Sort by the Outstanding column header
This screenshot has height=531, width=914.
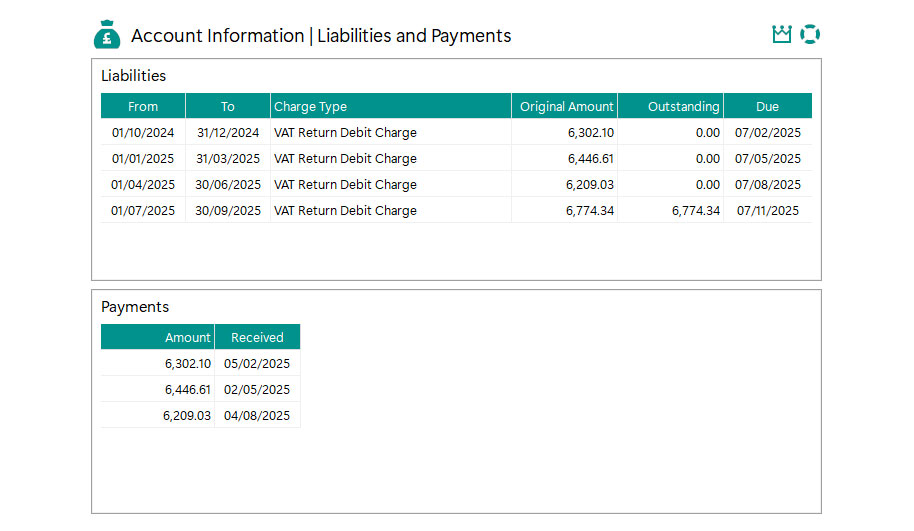click(x=683, y=107)
